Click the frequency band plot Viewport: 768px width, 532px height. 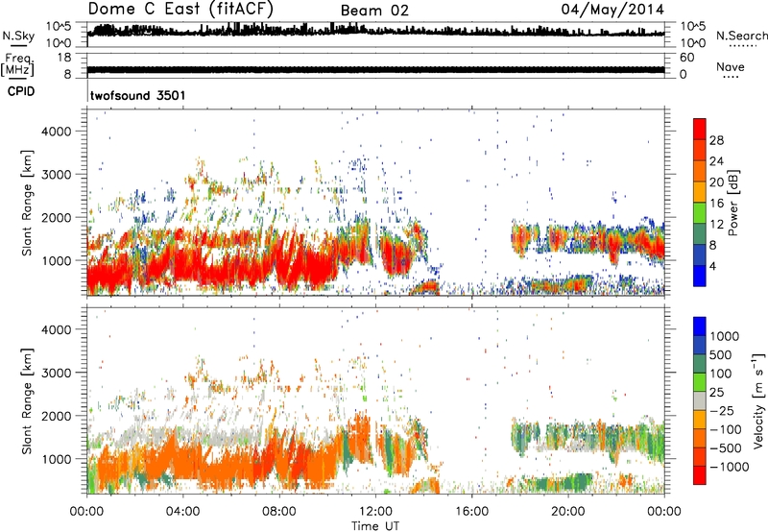[x=375, y=65]
